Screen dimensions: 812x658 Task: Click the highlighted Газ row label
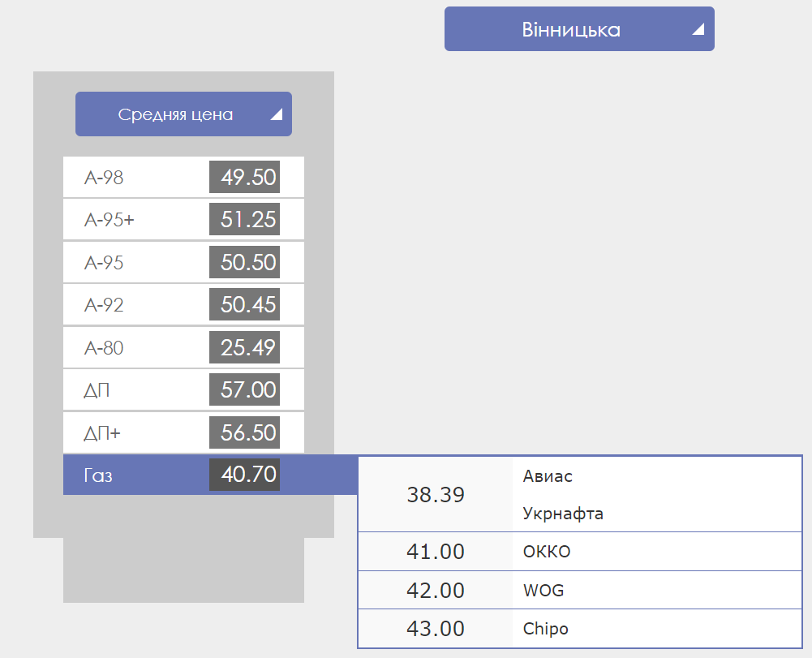(x=98, y=475)
